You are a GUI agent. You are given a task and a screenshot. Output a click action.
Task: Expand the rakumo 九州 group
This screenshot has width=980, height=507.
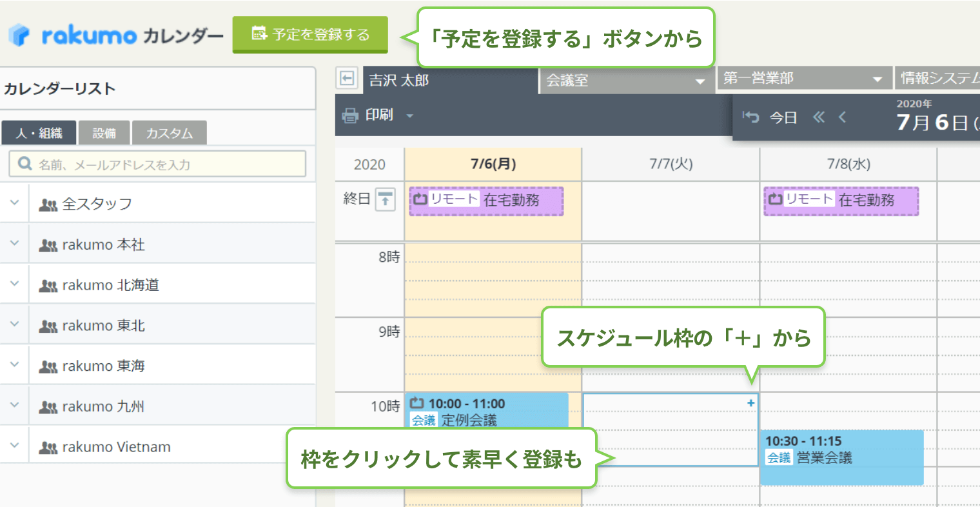pos(14,405)
